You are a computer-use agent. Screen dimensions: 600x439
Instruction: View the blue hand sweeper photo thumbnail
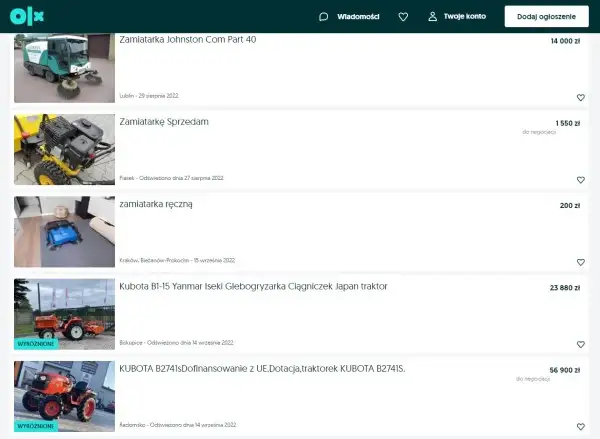coord(64,232)
